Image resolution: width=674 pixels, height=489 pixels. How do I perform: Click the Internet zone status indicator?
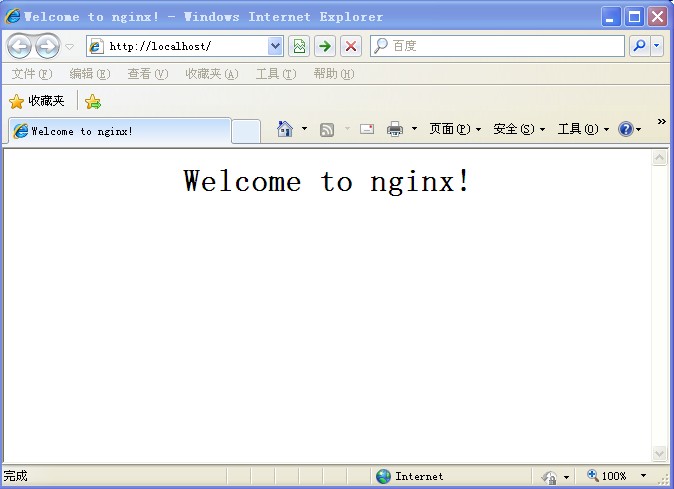(x=410, y=476)
